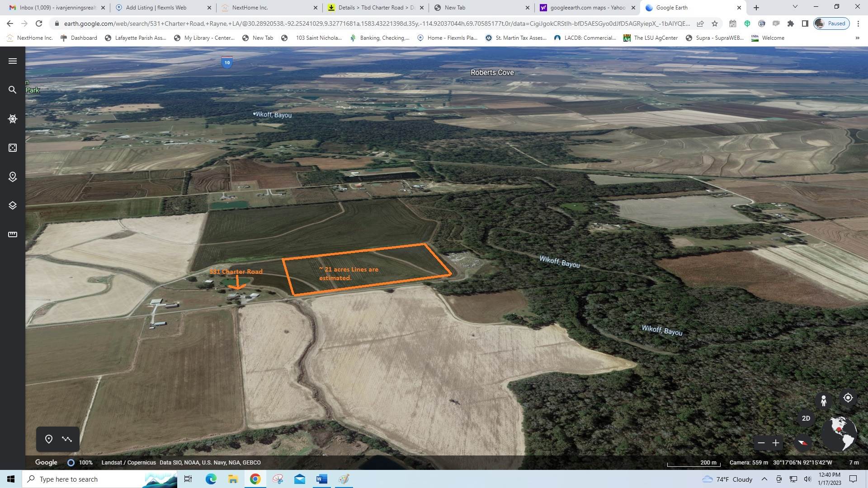Open Projects pin icon in sidebar
868x488 pixels.
13,177
